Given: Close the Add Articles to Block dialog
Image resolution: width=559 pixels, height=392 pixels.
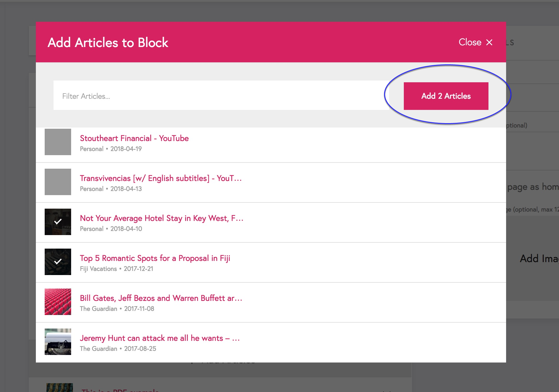Looking at the screenshot, I should 476,42.
